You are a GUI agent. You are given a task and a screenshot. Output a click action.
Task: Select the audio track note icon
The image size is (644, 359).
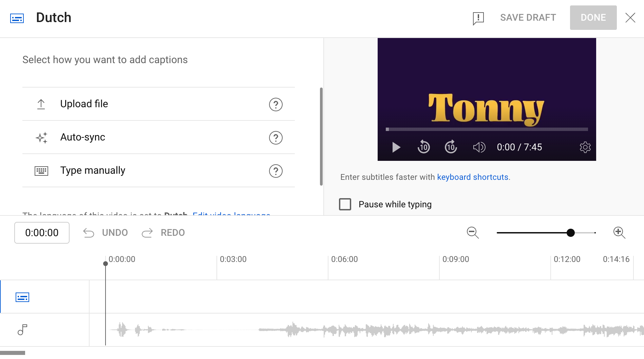(22, 330)
